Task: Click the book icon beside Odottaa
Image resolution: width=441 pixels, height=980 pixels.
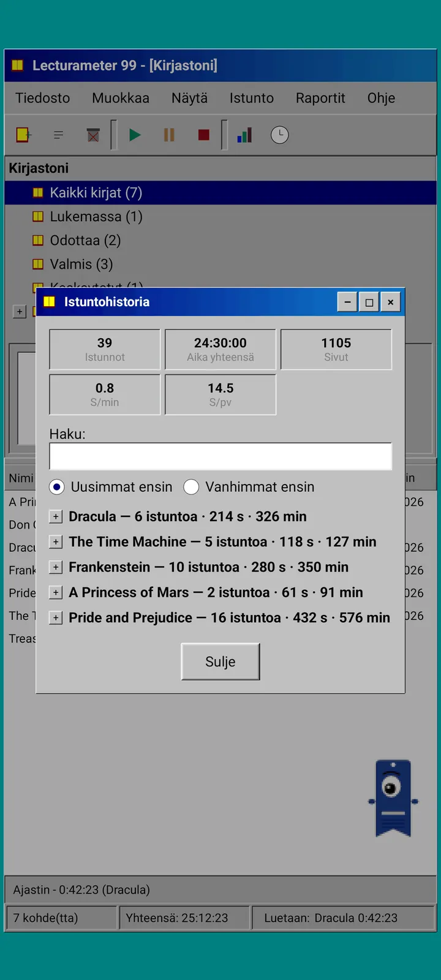Action: 38,240
